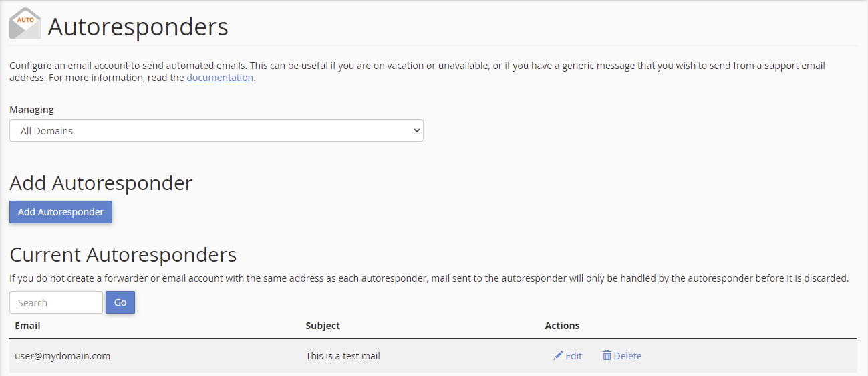The width and height of the screenshot is (868, 376).
Task: Sort by the Email column header
Action: click(27, 326)
